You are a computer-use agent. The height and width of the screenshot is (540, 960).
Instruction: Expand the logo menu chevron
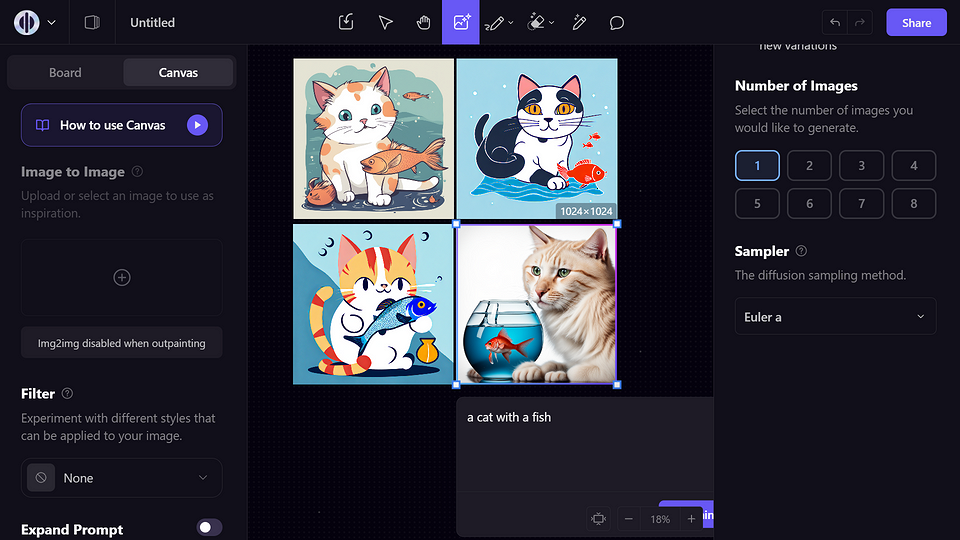tap(52, 22)
